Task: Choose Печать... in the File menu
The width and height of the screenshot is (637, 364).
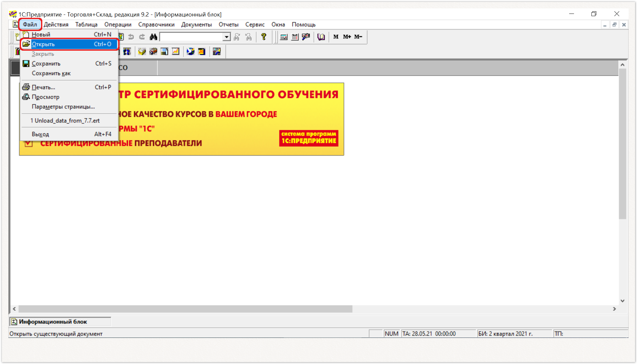Action: [x=69, y=87]
